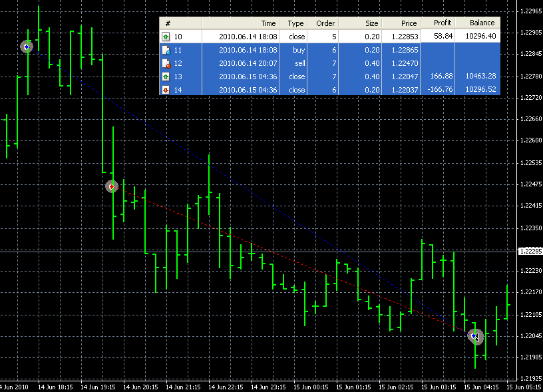This screenshot has width=543, height=392.
Task: Click the 1.21925 price scale label
Action: click(x=531, y=378)
